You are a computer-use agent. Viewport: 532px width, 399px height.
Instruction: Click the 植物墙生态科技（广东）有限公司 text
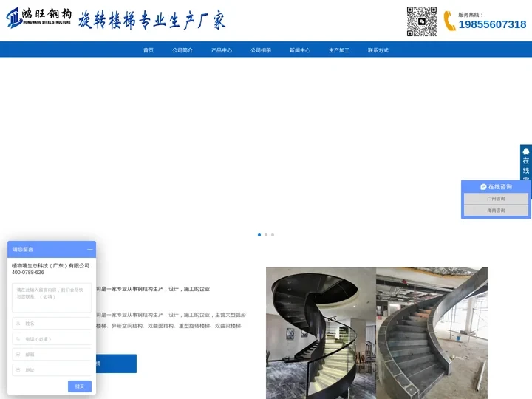50,266
